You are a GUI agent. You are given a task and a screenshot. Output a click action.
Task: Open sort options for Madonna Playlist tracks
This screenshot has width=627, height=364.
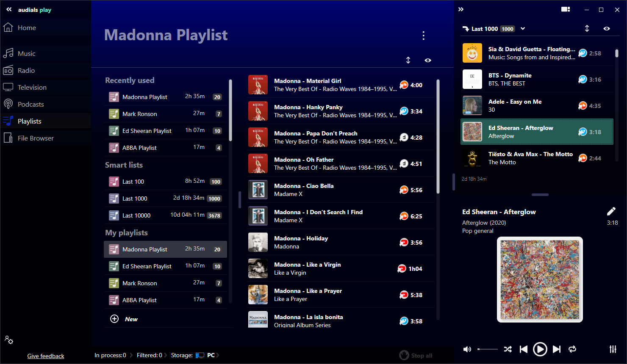point(408,60)
